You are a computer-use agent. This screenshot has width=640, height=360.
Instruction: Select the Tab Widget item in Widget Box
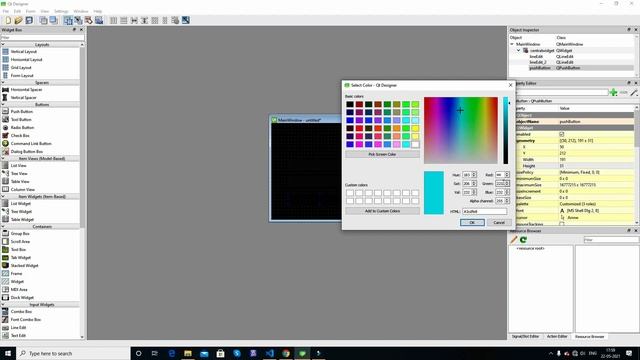pyautogui.click(x=20, y=258)
